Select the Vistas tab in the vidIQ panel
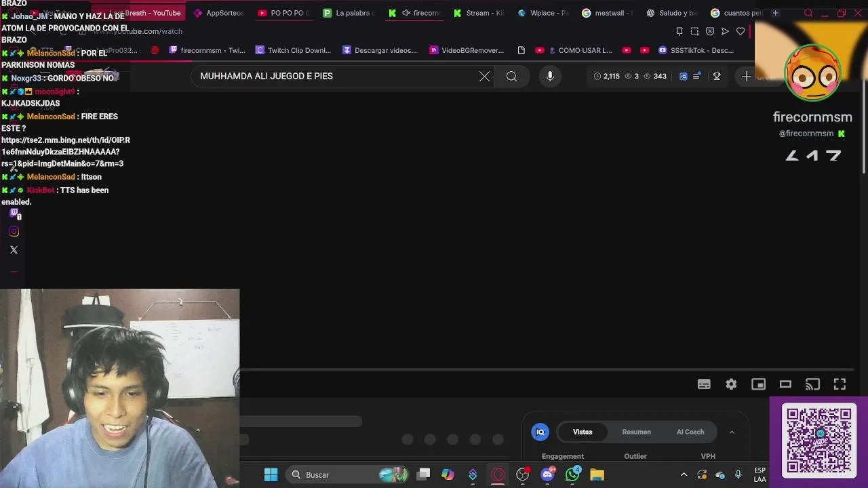This screenshot has height=488, width=868. tap(583, 432)
